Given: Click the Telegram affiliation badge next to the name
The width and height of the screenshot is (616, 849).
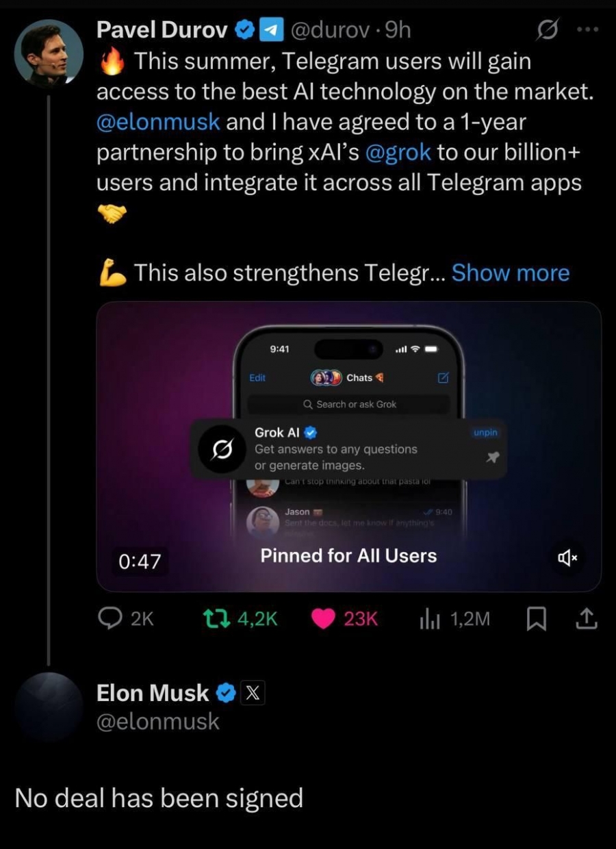Looking at the screenshot, I should 273,29.
